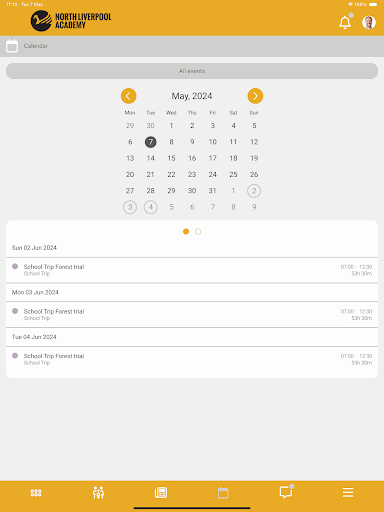Open the All events filter
The width and height of the screenshot is (384, 512).
click(x=192, y=71)
